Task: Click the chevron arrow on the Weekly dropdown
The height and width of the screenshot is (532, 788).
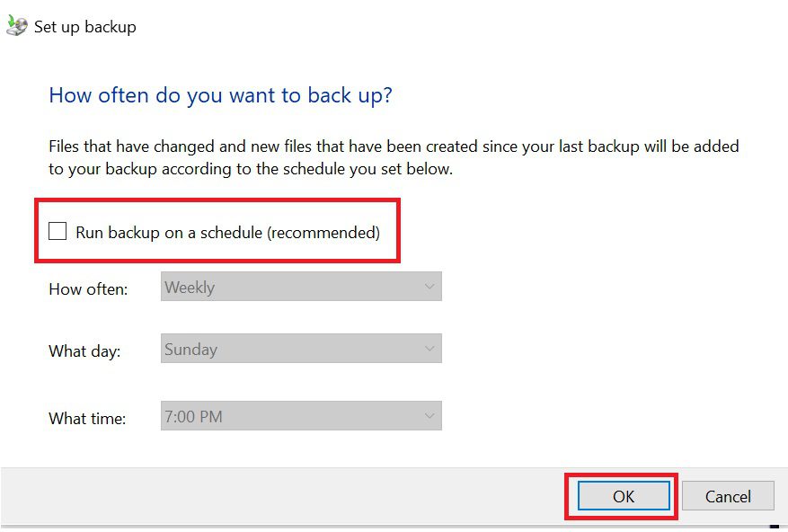Action: pos(429,287)
